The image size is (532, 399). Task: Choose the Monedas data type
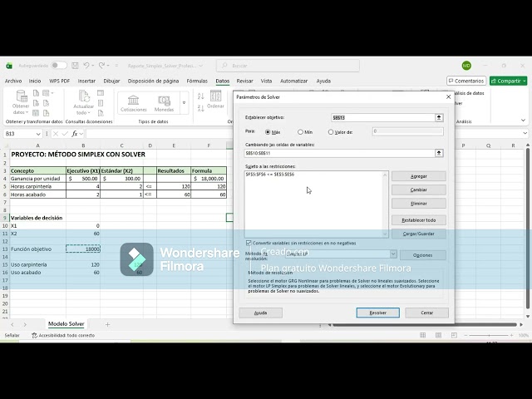[x=165, y=103]
